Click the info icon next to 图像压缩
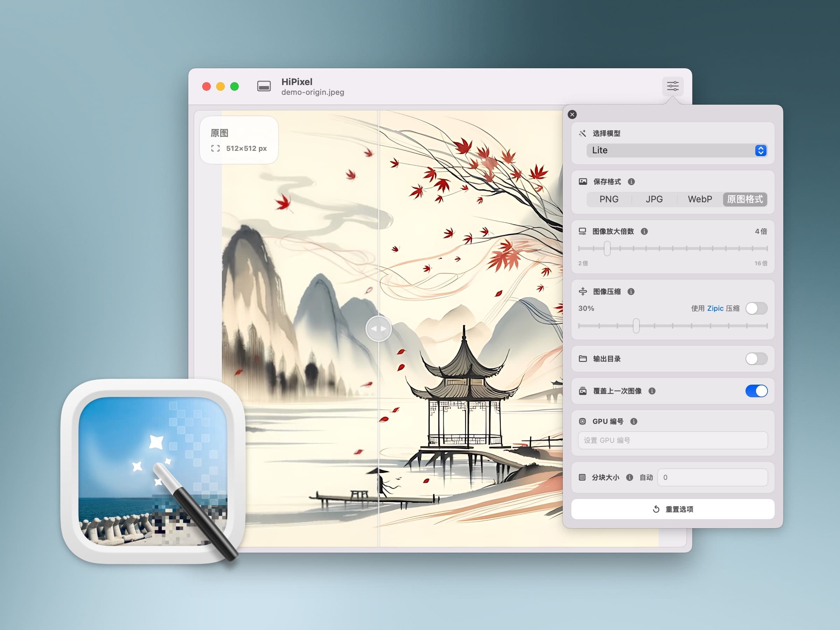 pyautogui.click(x=631, y=291)
